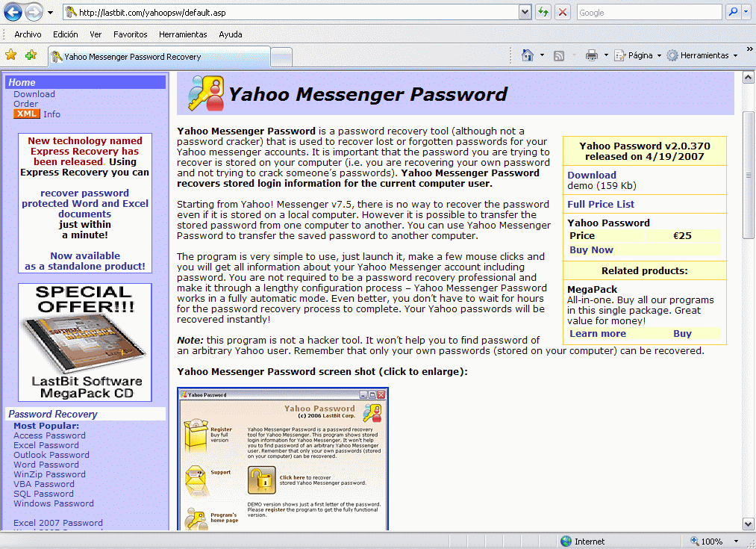
Task: Click the Google search box
Action: pos(649,13)
